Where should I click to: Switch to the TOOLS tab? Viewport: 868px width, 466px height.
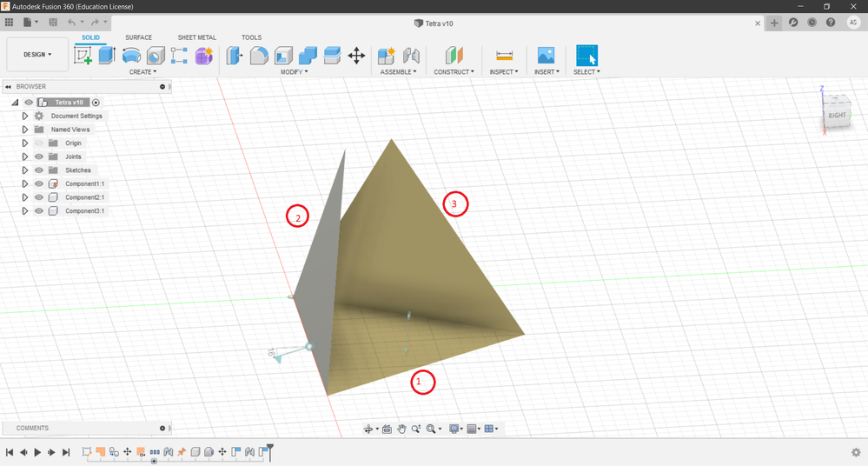tap(251, 37)
